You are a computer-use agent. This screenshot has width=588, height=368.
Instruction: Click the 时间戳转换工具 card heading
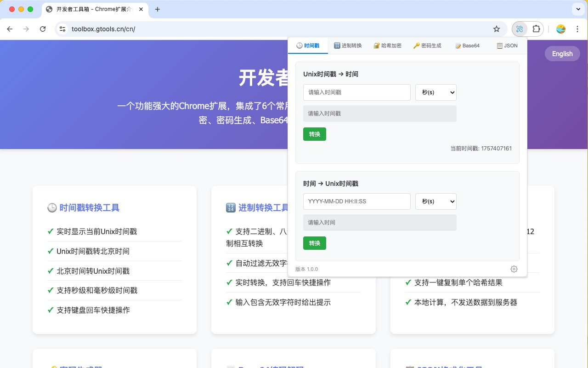pyautogui.click(x=83, y=208)
